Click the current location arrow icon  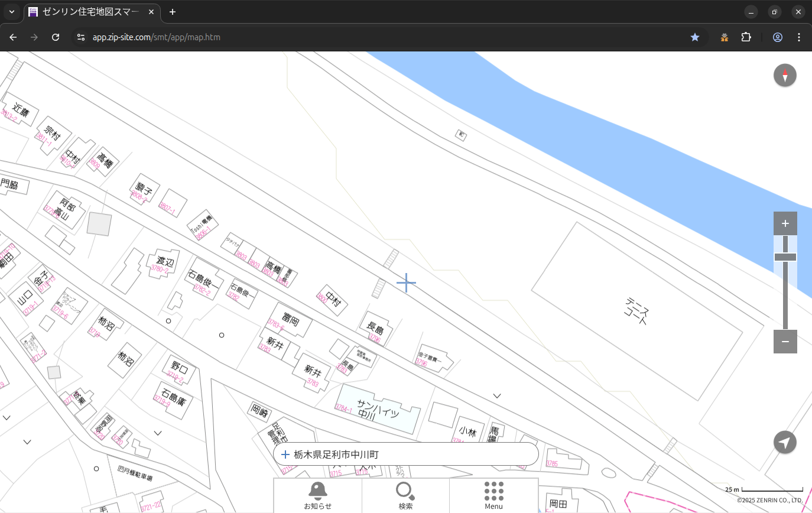pos(785,442)
